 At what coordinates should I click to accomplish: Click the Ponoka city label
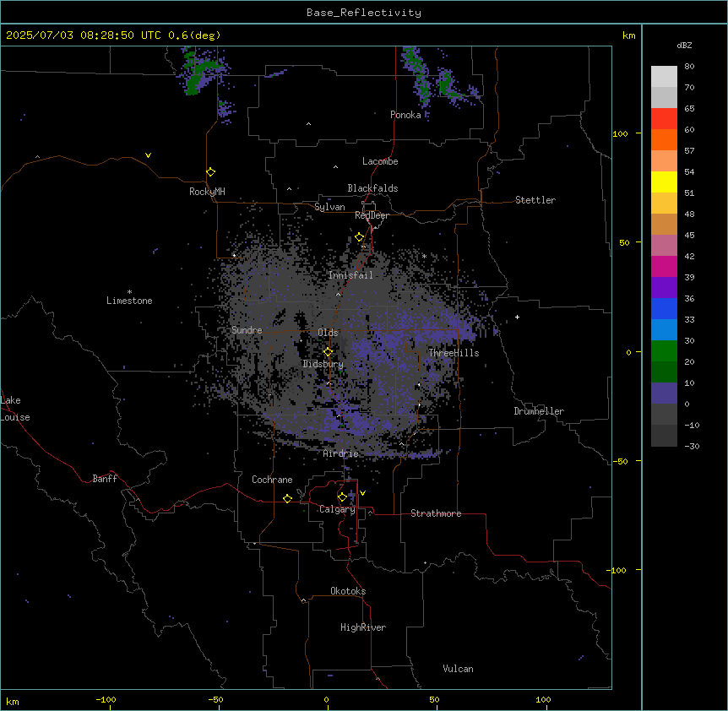405,115
